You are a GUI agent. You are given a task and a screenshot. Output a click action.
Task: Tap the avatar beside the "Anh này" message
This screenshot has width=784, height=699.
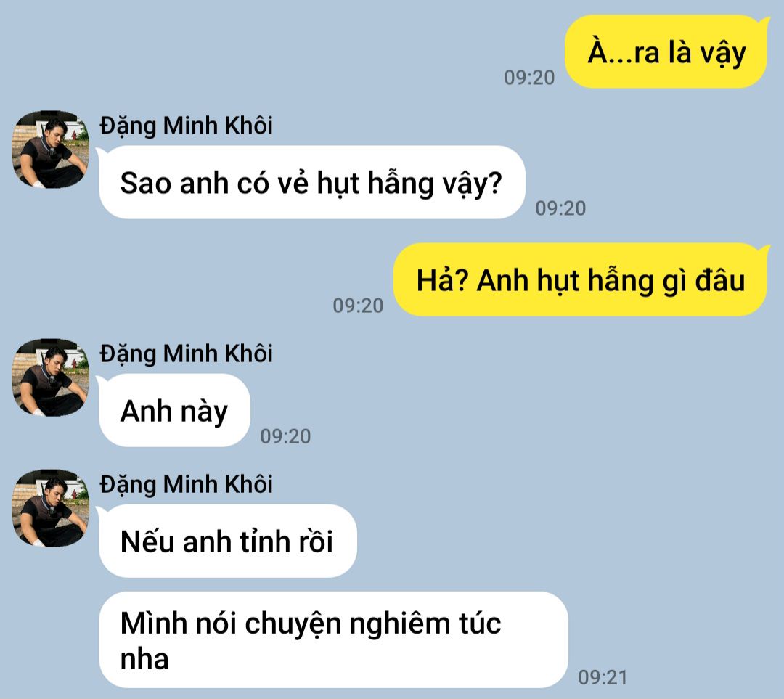[x=51, y=377]
